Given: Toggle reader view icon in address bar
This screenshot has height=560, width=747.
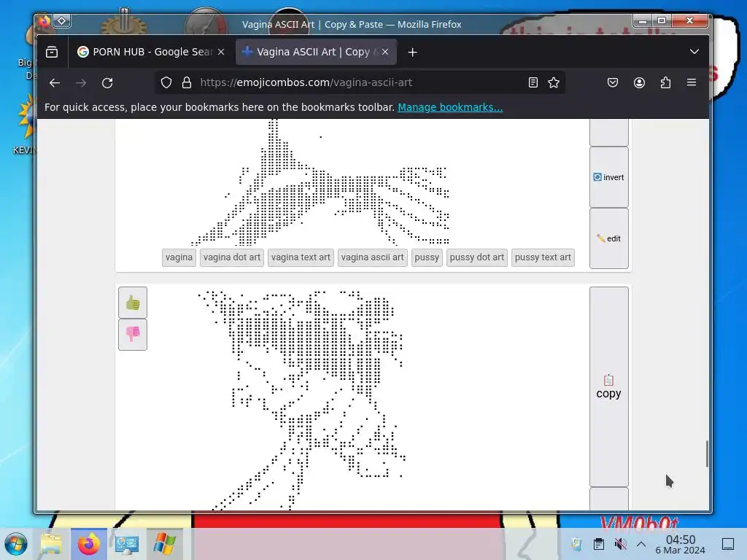Looking at the screenshot, I should 533,82.
